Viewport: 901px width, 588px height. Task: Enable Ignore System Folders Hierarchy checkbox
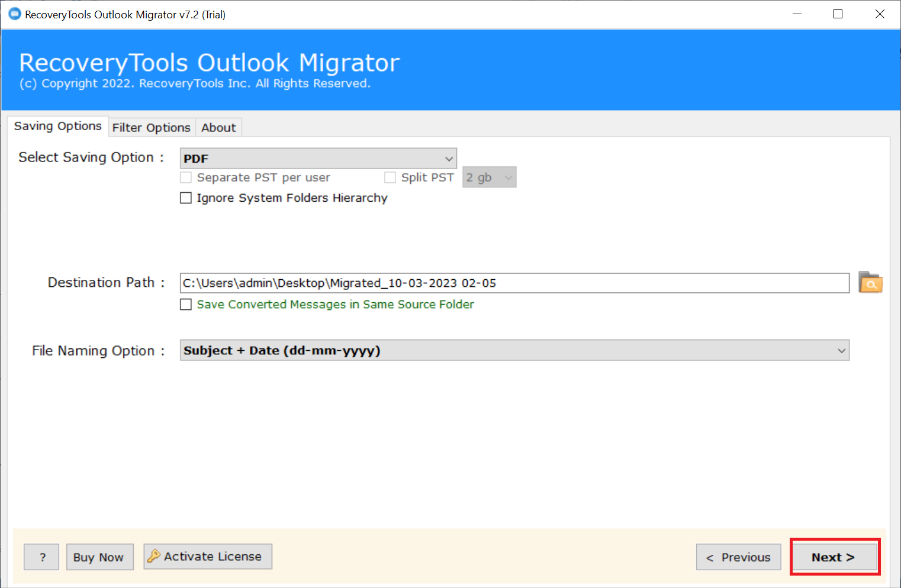186,198
